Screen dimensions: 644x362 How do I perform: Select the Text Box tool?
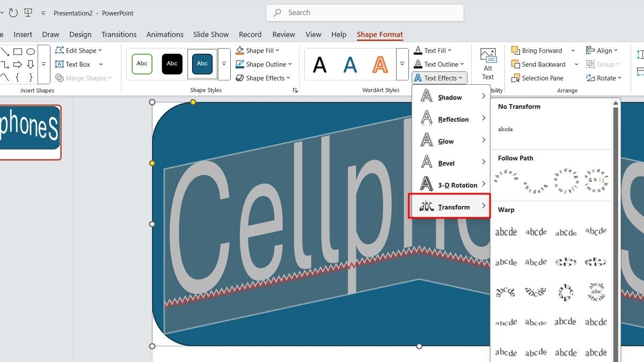click(x=73, y=64)
